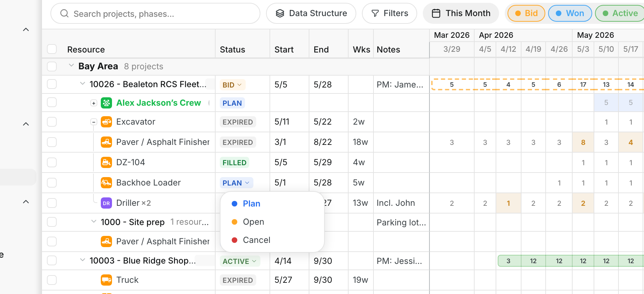The width and height of the screenshot is (644, 294).
Task: Choose Open from the status menu
Action: [x=272, y=222]
